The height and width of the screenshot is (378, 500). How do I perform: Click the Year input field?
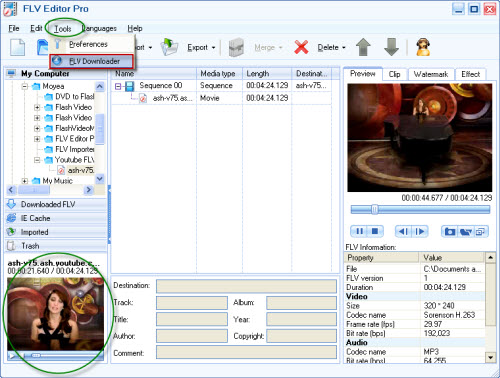point(301,319)
